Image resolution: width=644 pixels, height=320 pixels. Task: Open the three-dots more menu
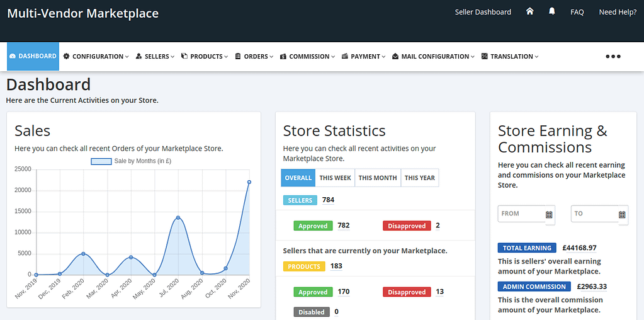coord(613,57)
